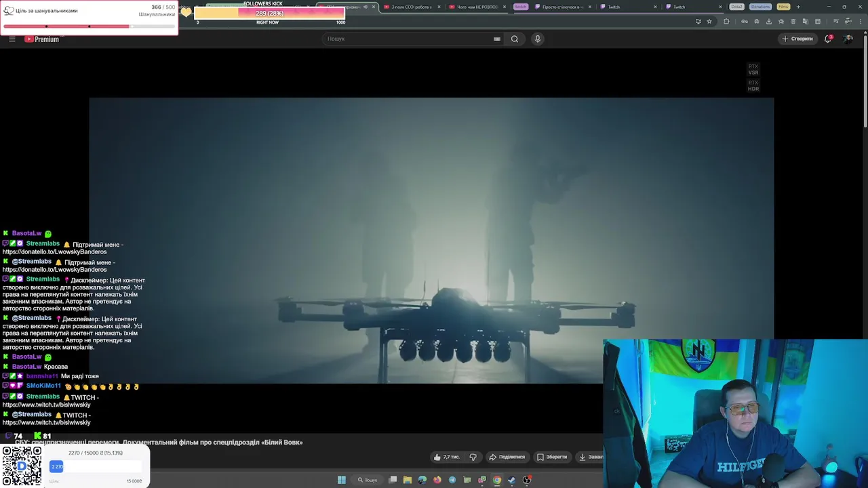Switch to the 'Чого нам НЕ РОЗПОВ' tab
Screen dimensions: 868x488
click(x=477, y=7)
